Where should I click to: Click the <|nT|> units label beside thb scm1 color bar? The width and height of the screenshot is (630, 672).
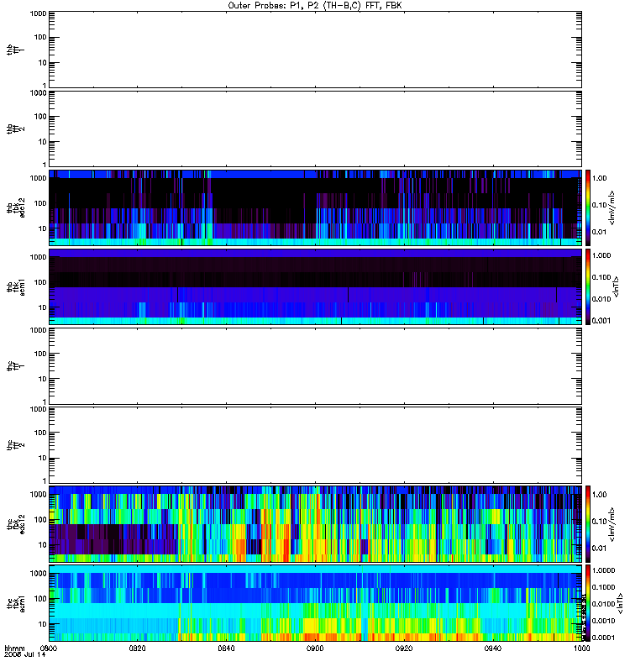point(616,287)
